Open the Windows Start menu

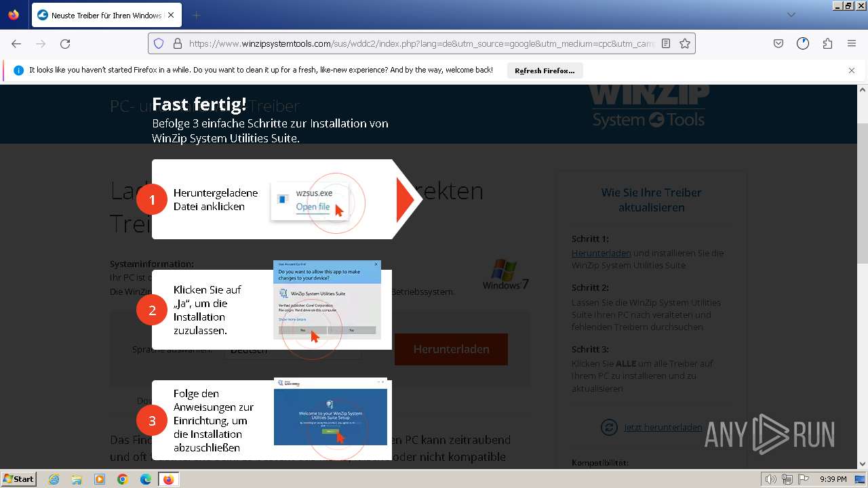[x=19, y=479]
